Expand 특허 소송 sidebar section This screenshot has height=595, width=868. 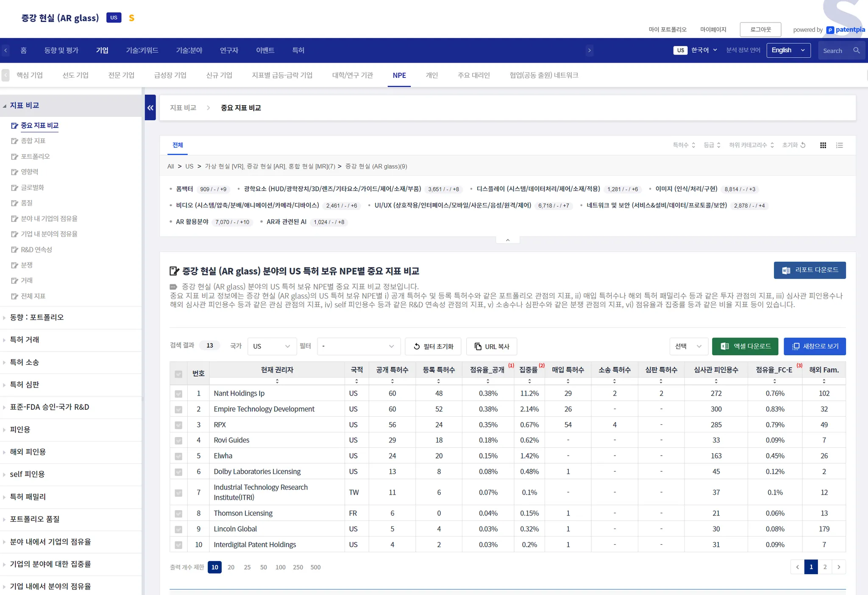coord(25,362)
